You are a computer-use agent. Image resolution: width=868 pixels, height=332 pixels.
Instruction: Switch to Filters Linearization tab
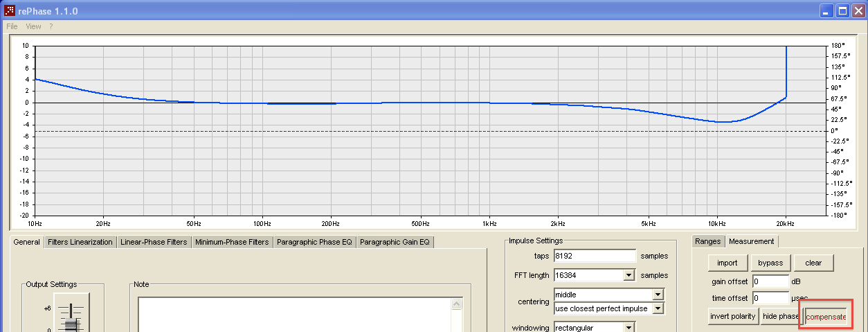coord(80,242)
